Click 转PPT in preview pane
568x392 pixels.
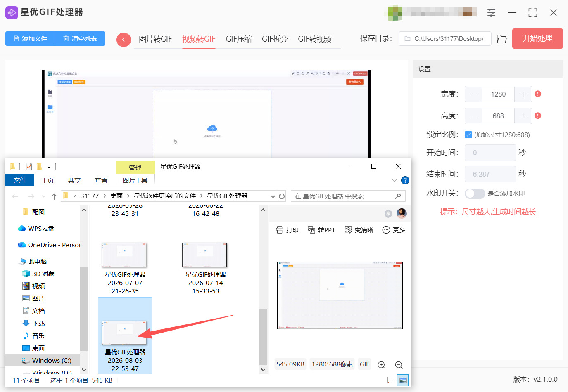pyautogui.click(x=321, y=230)
